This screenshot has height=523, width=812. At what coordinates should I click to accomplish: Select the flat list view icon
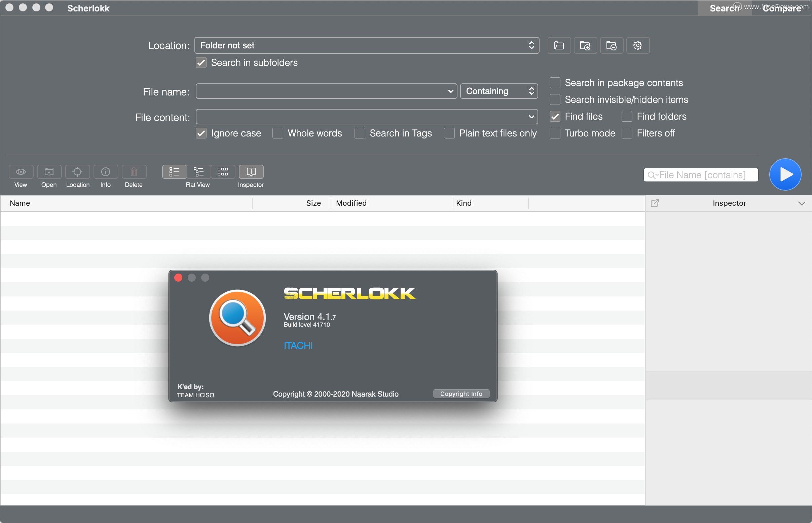pos(174,172)
